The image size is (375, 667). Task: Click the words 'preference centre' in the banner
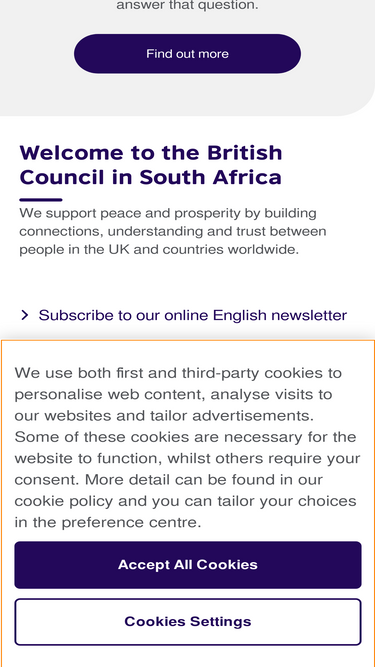(x=131, y=522)
